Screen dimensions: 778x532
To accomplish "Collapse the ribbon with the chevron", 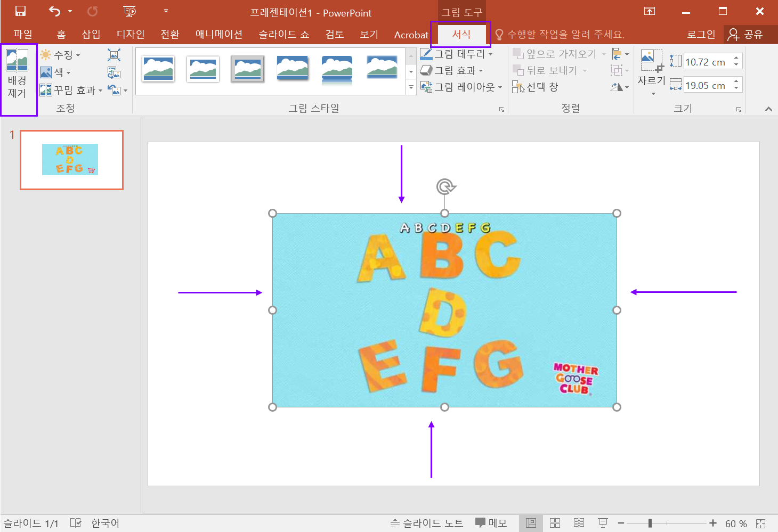I will click(x=768, y=109).
